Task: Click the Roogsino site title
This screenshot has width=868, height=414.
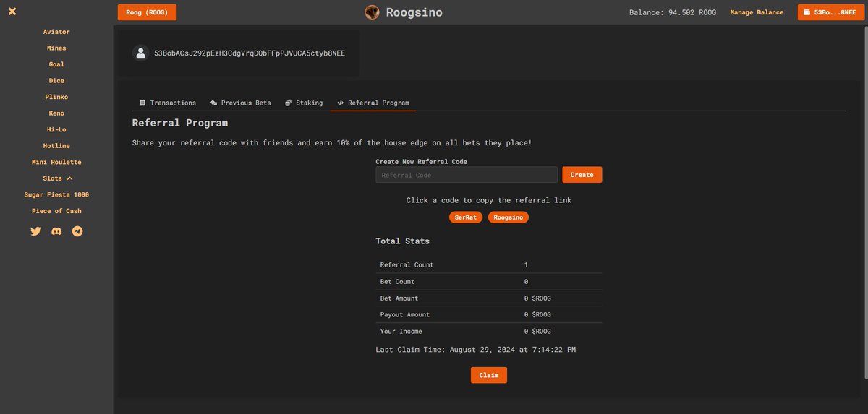Action: 414,12
